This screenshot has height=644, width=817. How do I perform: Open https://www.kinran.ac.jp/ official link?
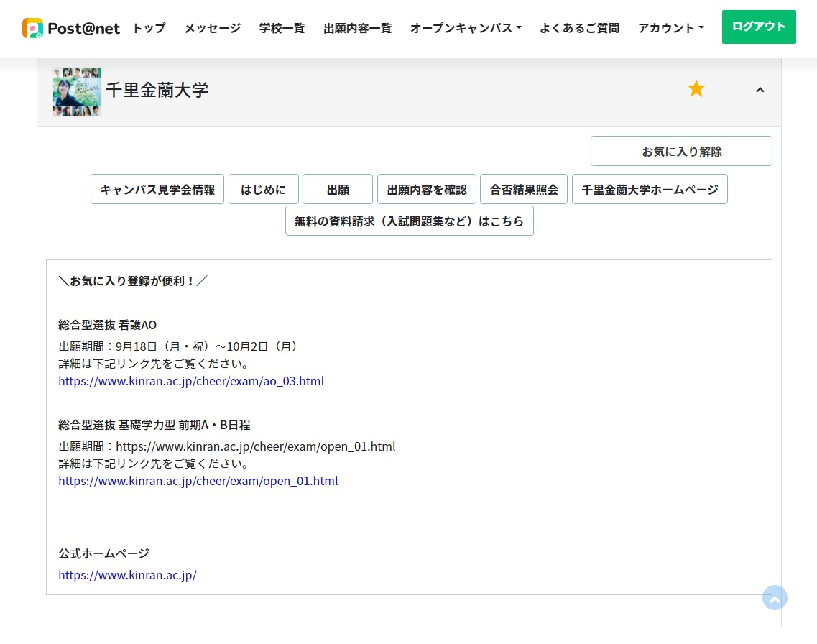pyautogui.click(x=128, y=575)
